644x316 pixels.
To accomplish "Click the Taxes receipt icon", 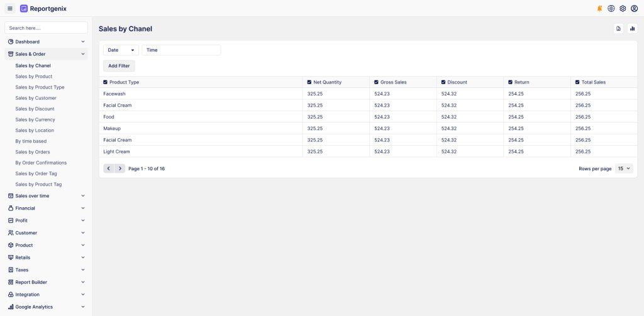I will pos(11,270).
